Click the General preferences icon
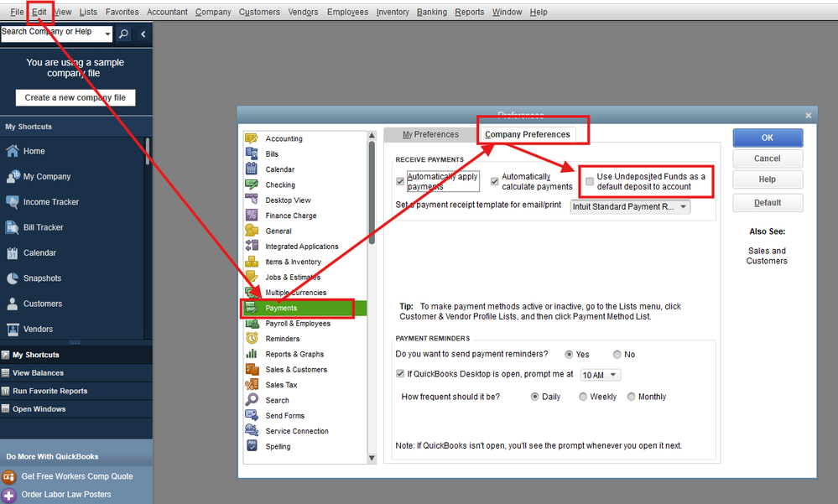Image resolution: width=838 pixels, height=504 pixels. click(x=251, y=231)
